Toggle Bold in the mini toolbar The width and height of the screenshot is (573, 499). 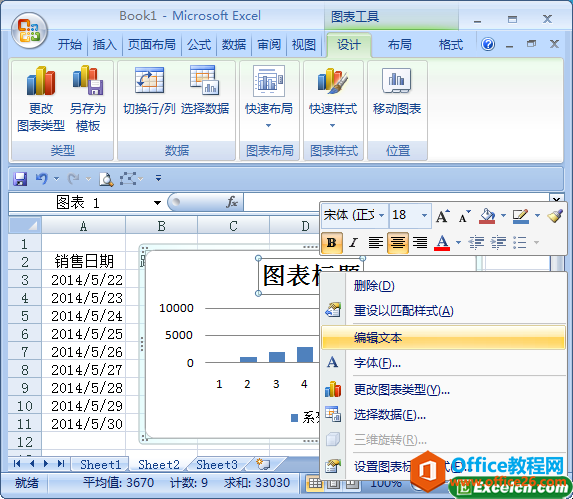click(x=332, y=243)
